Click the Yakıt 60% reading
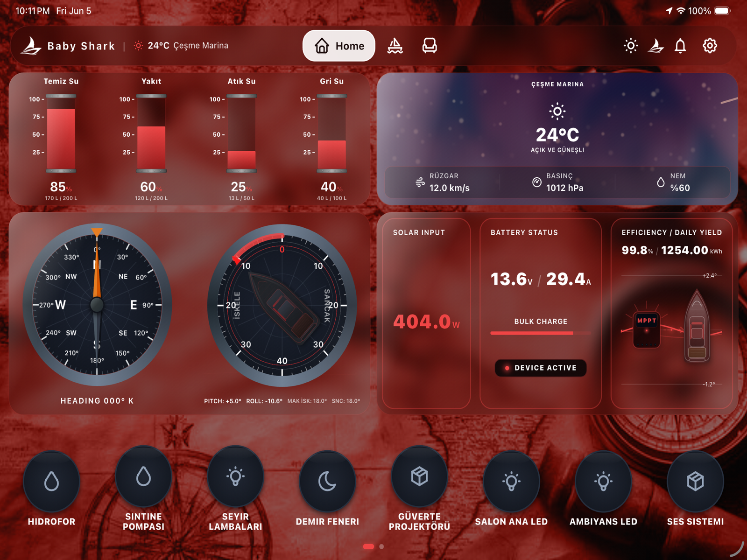The height and width of the screenshot is (560, 747). pyautogui.click(x=151, y=187)
